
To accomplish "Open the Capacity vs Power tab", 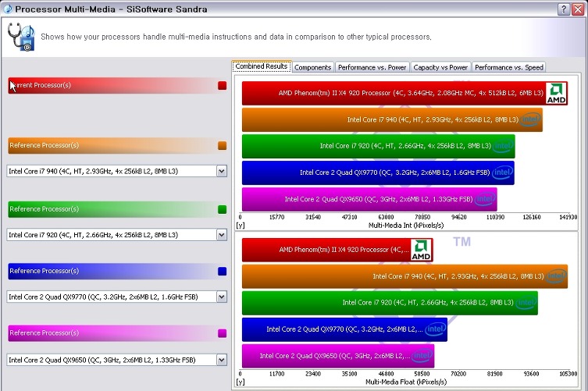I will (440, 67).
